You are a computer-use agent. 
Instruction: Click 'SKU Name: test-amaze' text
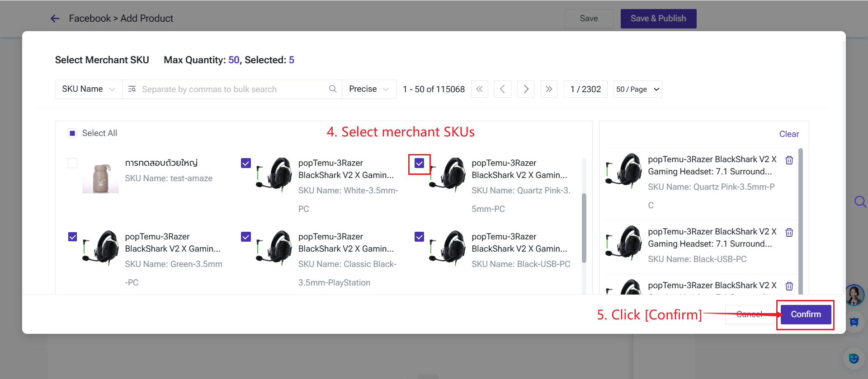click(169, 178)
